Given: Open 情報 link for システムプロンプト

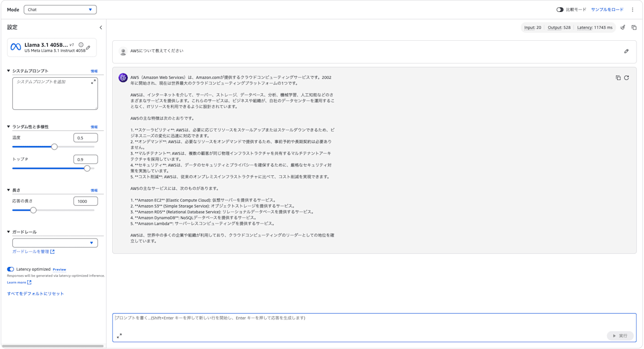Looking at the screenshot, I should point(94,71).
